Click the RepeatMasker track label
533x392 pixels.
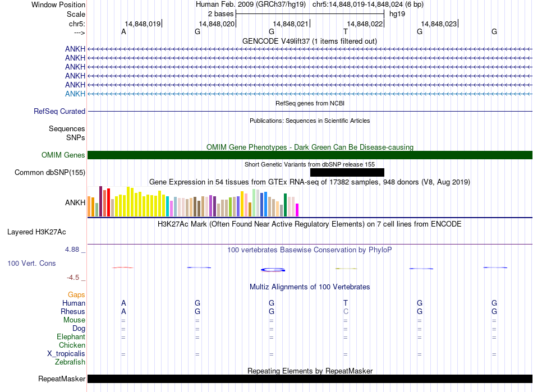[62, 379]
